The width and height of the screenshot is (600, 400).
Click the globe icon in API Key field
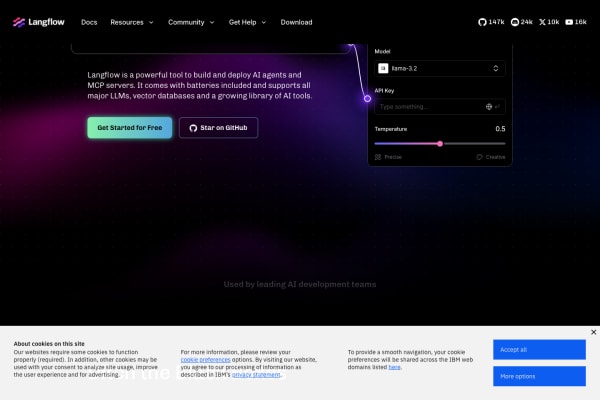(x=489, y=107)
